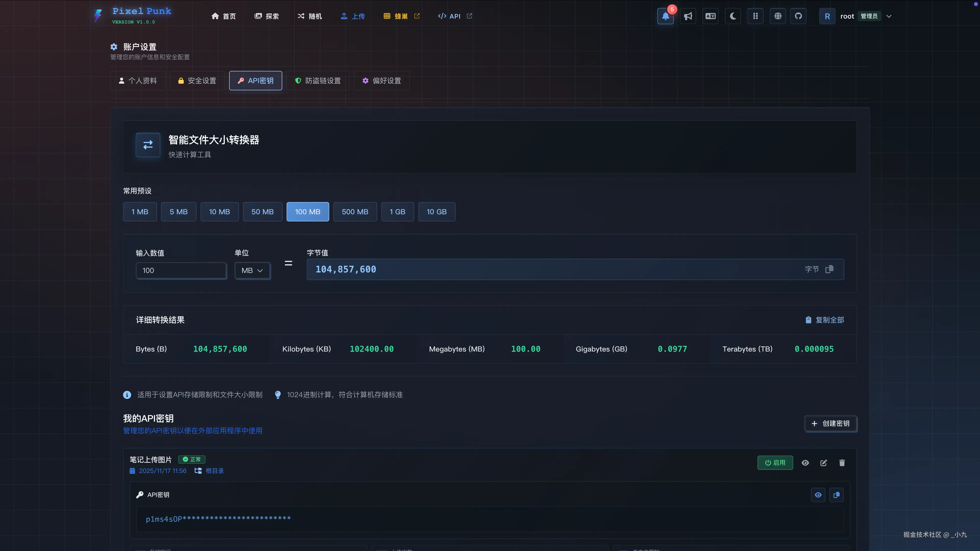Screen dimensions: 980x551
Task: Select the 500 MB preset
Action: click(354, 212)
